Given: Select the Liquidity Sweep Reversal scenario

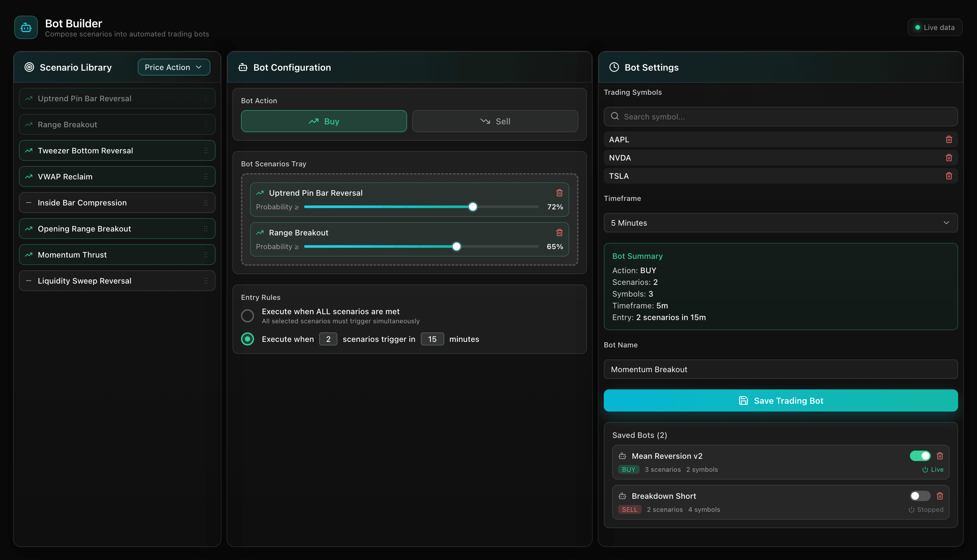Looking at the screenshot, I should (x=117, y=281).
